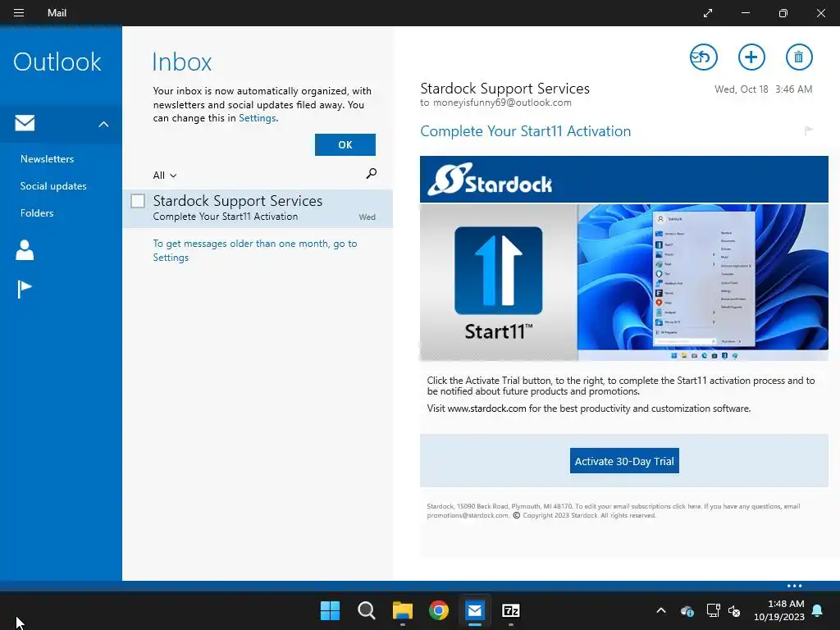The image size is (840, 630).
Task: Click the Mail app icon in taskbar
Action: point(475,610)
